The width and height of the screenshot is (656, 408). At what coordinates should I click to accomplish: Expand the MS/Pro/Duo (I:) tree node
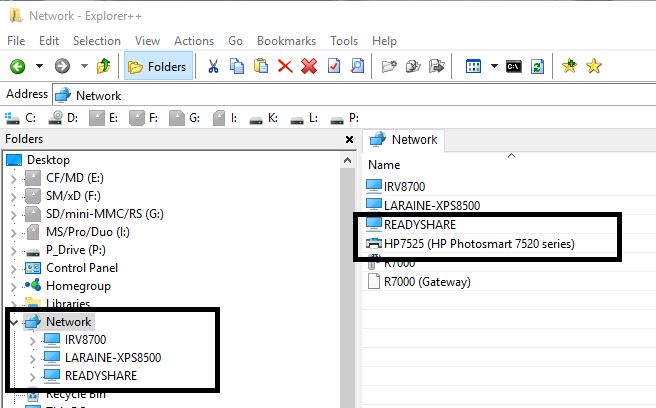[13, 233]
